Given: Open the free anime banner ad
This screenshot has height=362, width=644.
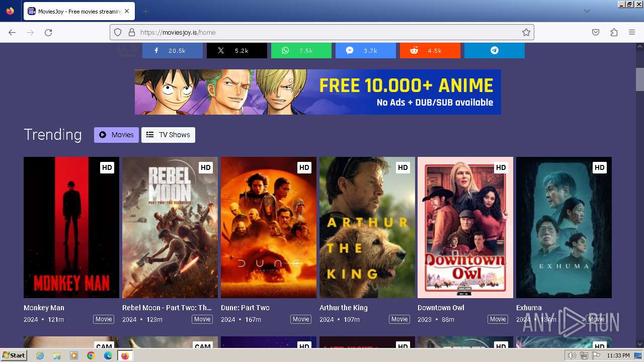Looking at the screenshot, I should [x=317, y=92].
